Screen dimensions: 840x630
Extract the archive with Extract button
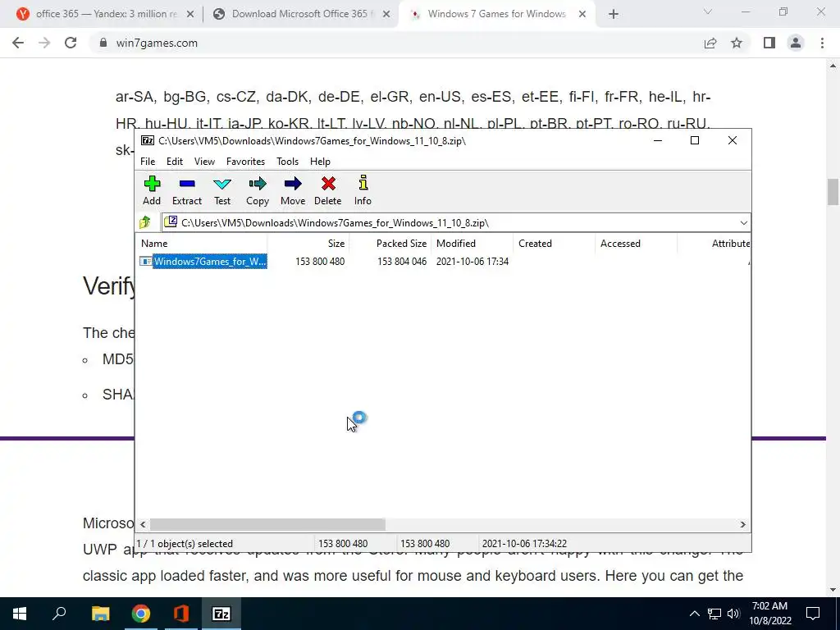point(186,190)
